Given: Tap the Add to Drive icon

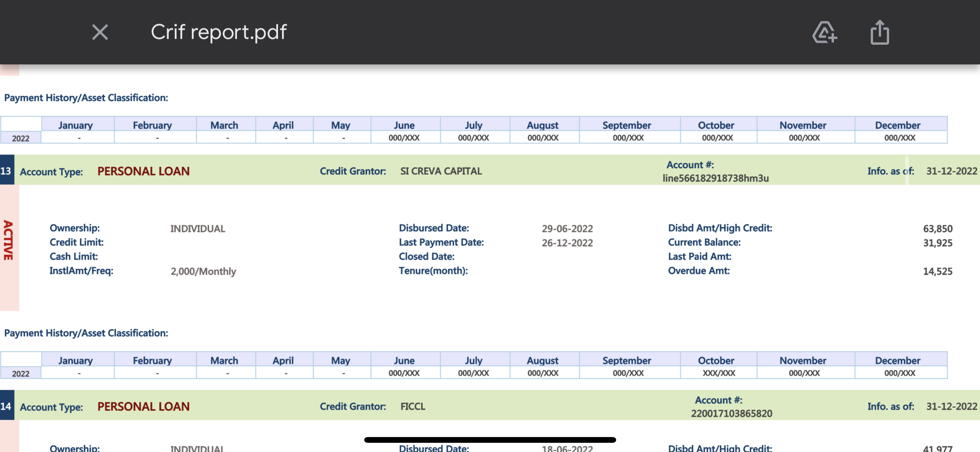Looking at the screenshot, I should pos(824,32).
